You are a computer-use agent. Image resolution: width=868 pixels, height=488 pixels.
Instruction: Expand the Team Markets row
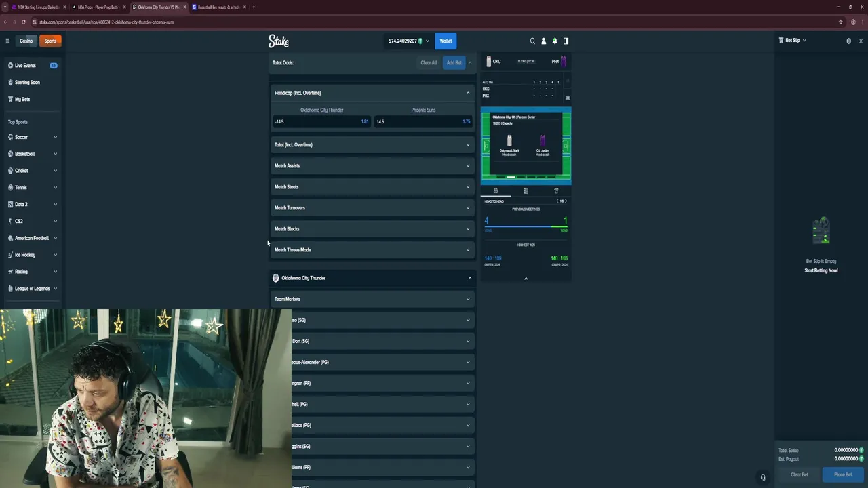pyautogui.click(x=372, y=299)
